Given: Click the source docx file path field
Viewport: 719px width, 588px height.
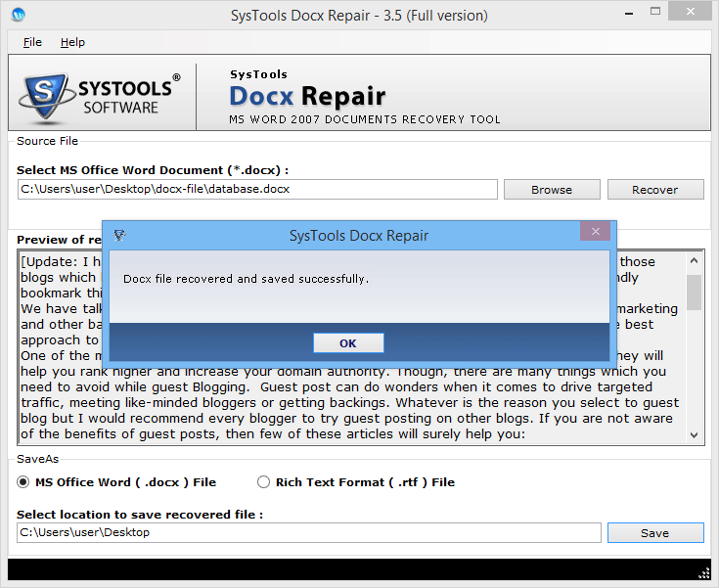Looking at the screenshot, I should 257,190.
